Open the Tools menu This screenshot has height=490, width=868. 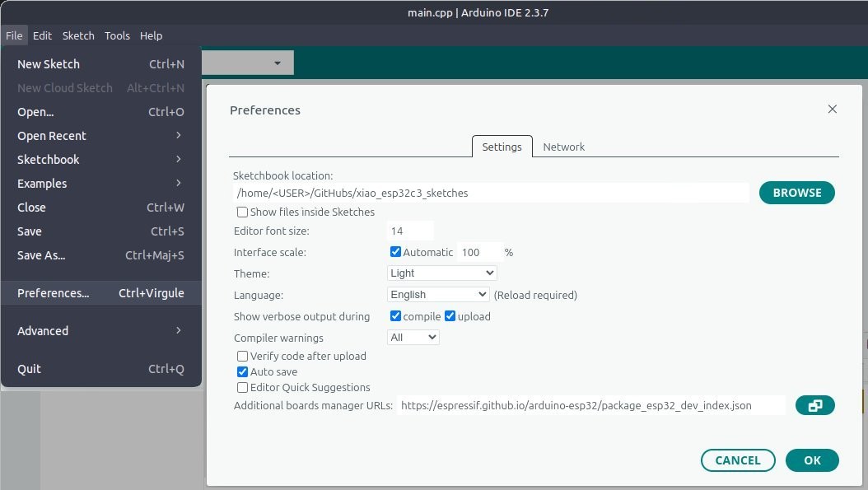pyautogui.click(x=117, y=35)
